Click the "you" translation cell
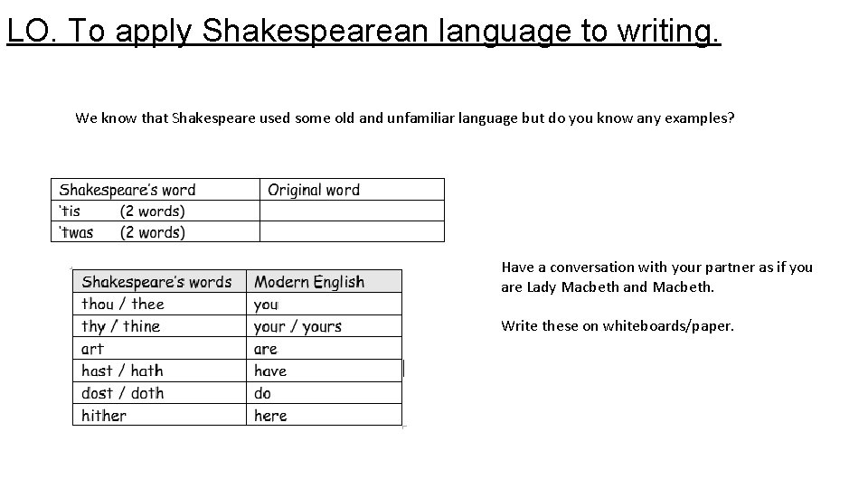Screen dimensions: 868x488 click(x=324, y=304)
